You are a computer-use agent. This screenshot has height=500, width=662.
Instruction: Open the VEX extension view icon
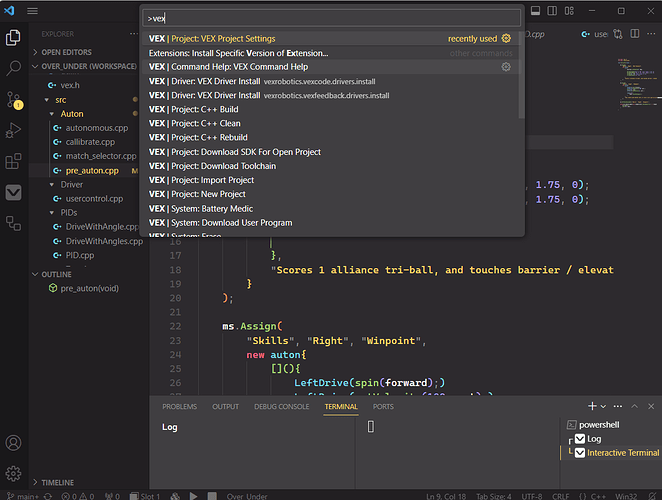(14, 193)
